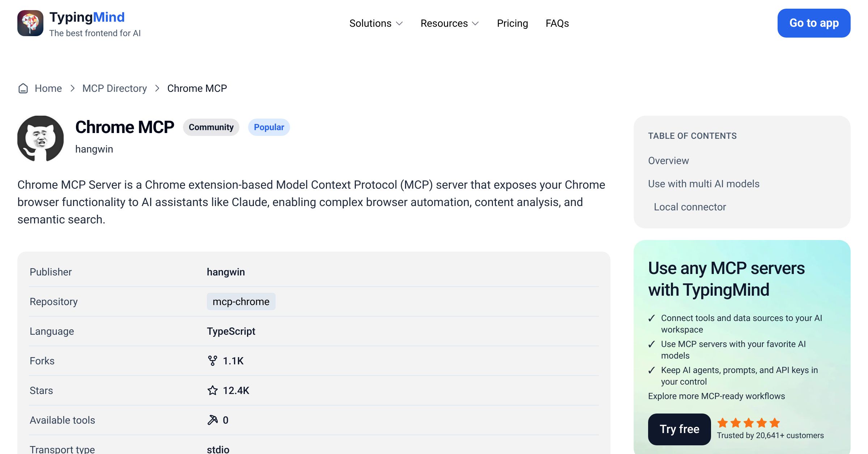Screen dimensions: 868x454
Task: Click the five-star rating icons
Action: coord(749,423)
